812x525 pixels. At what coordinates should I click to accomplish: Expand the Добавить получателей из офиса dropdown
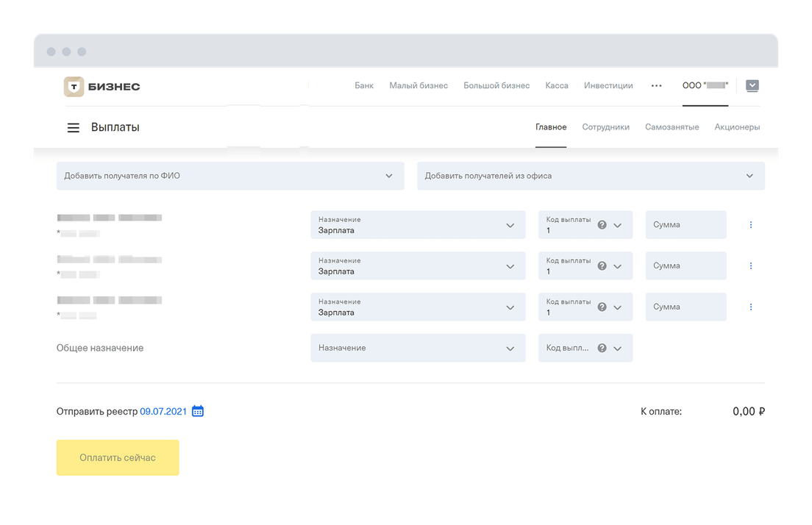591,176
